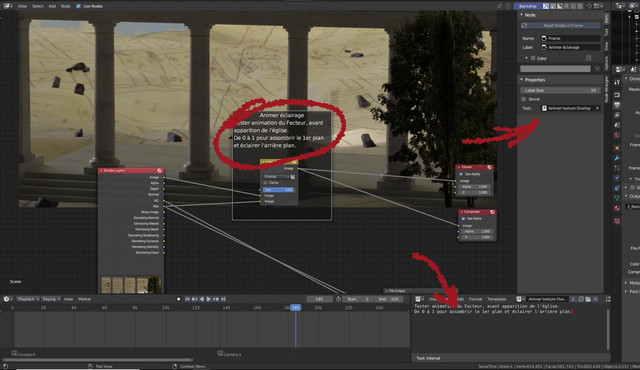Toggle the Use Nodes checkbox
The height and width of the screenshot is (370, 640).
(78, 6)
